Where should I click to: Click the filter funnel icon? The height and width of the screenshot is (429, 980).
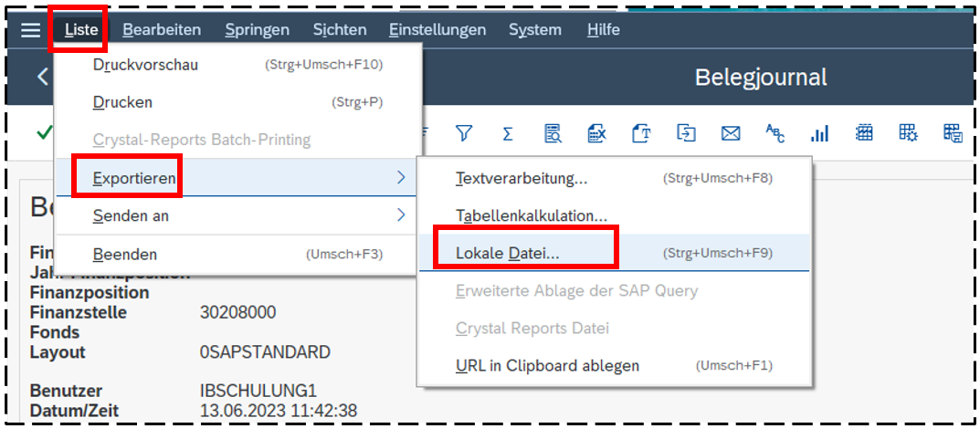[x=464, y=133]
